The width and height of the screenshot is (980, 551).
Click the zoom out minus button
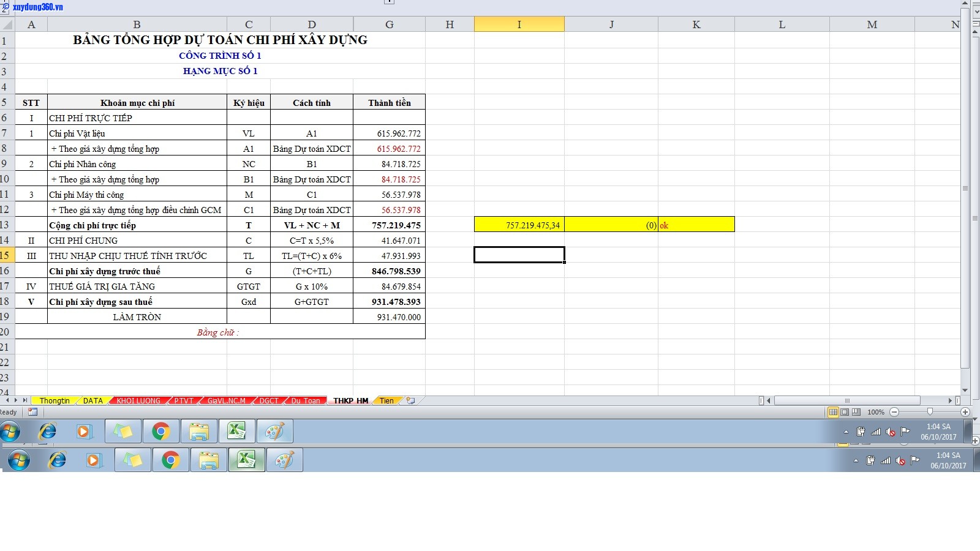[x=894, y=412]
